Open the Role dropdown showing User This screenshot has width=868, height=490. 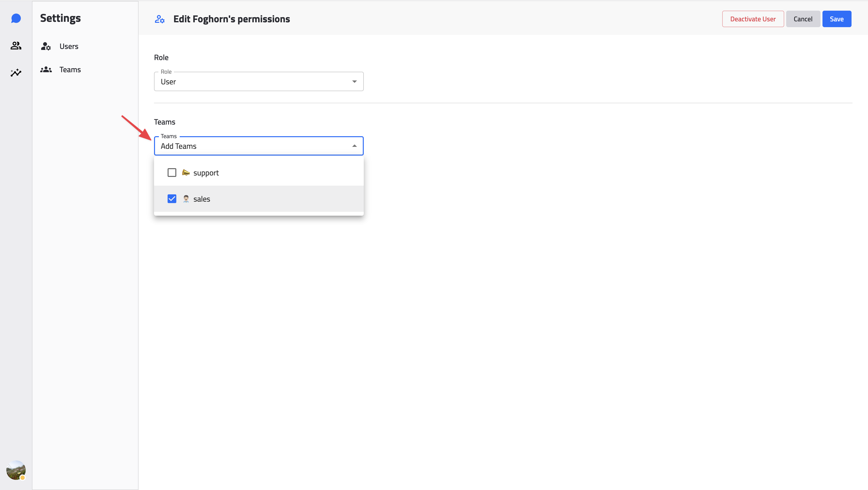(x=259, y=81)
